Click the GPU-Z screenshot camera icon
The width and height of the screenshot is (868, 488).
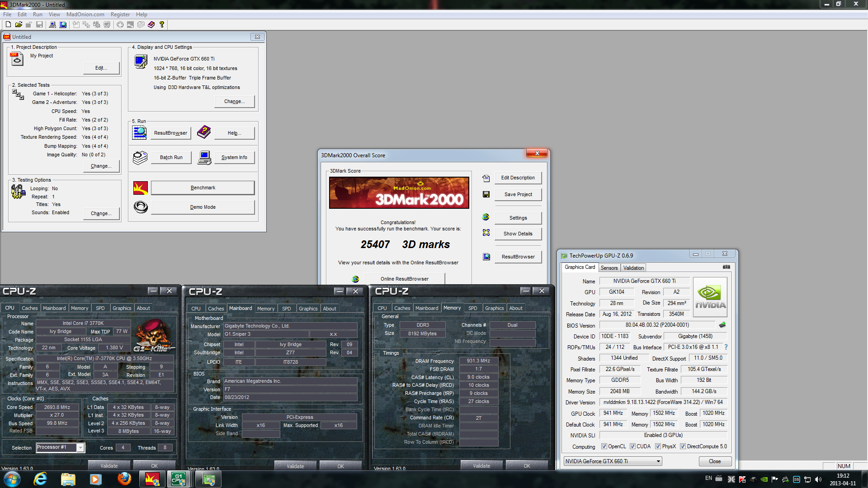tap(726, 267)
